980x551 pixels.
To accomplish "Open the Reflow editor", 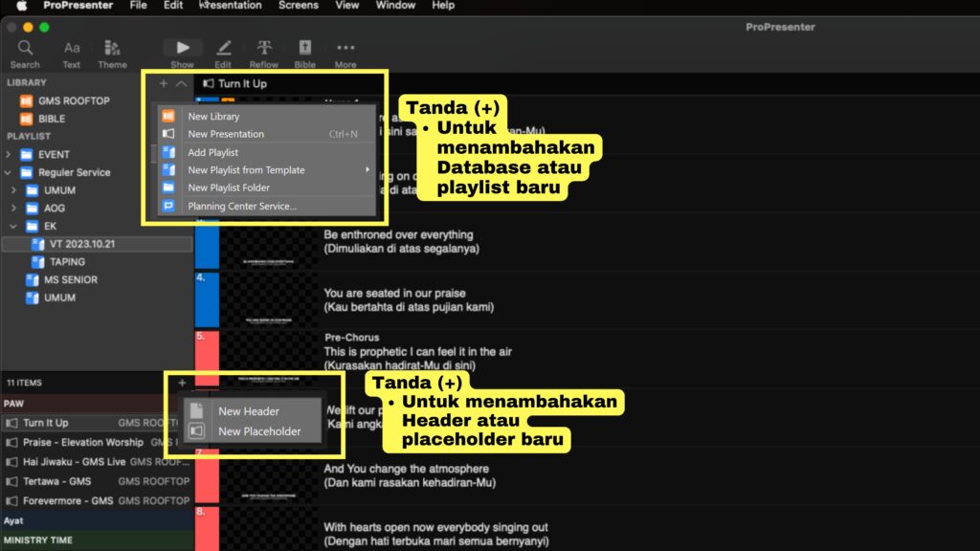I will 264,54.
